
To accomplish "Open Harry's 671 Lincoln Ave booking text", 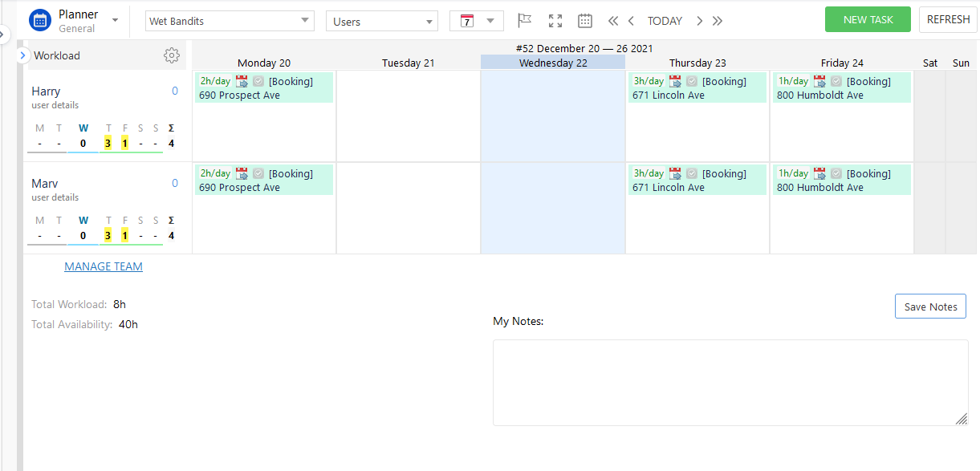I will coord(668,95).
